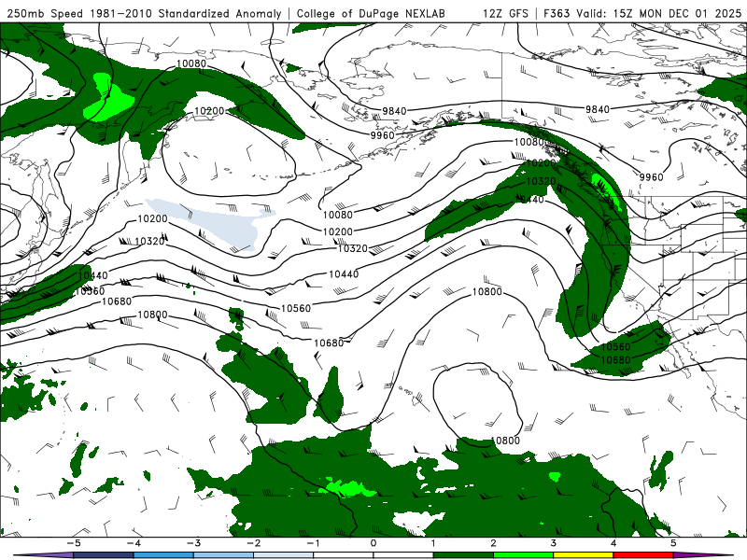Click the purple arrow swatch above 5
The width and height of the screenshot is (747, 560).
pyautogui.click(x=704, y=555)
